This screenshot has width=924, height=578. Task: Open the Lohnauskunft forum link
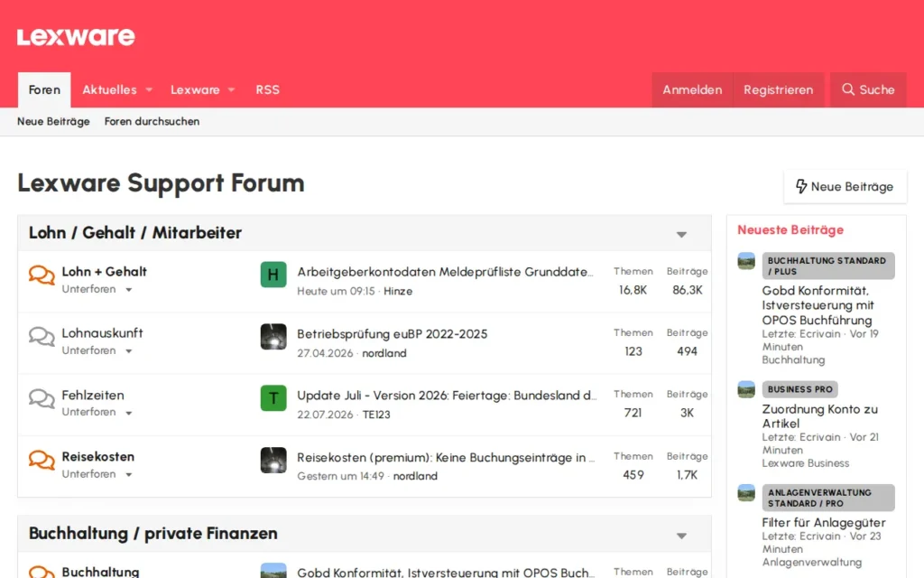pos(103,332)
